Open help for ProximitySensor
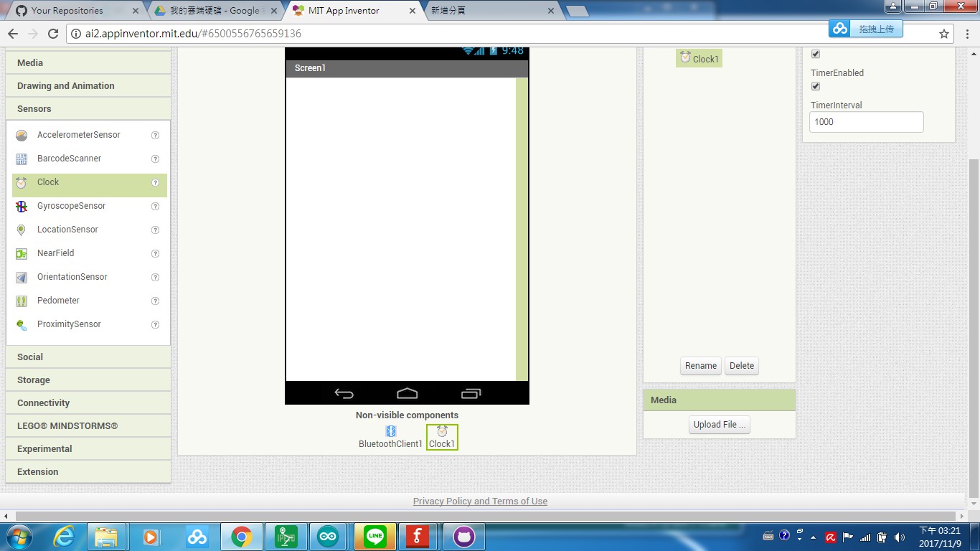 (x=155, y=325)
